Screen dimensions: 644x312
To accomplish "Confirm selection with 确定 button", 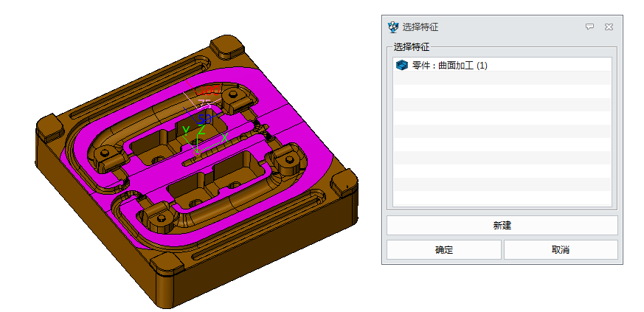I will tap(443, 250).
